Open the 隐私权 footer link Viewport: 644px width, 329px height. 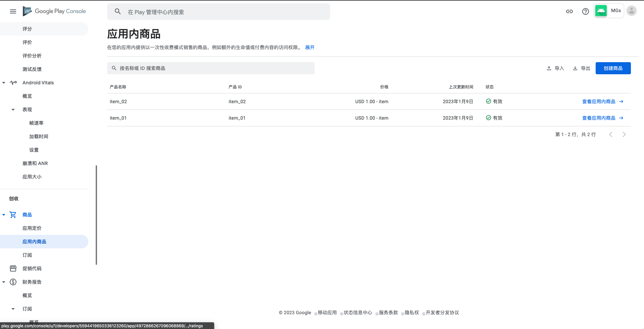[412, 313]
